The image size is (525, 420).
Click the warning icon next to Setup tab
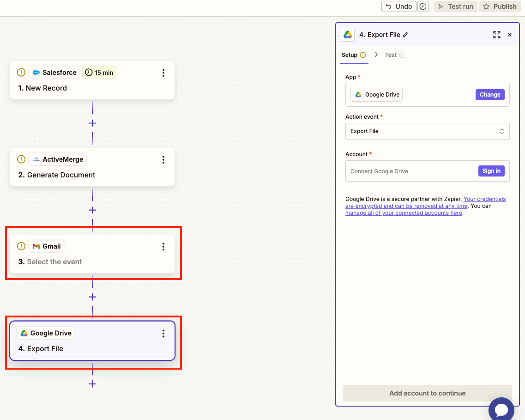(364, 55)
